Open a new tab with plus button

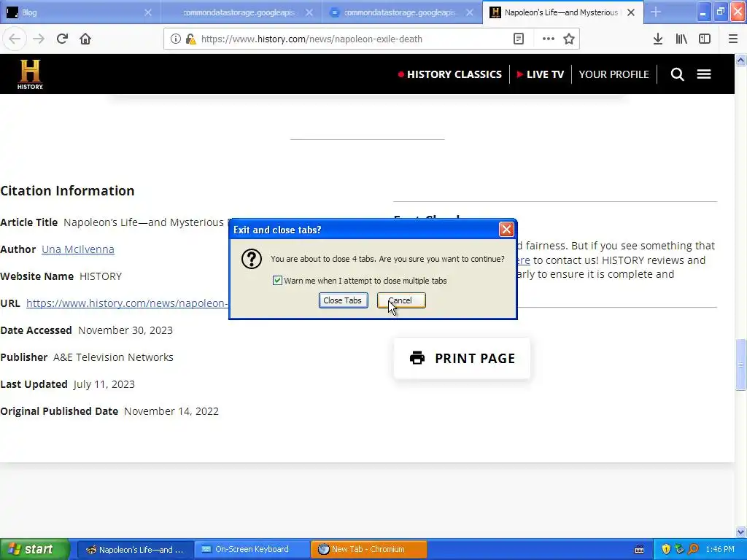[x=656, y=12]
